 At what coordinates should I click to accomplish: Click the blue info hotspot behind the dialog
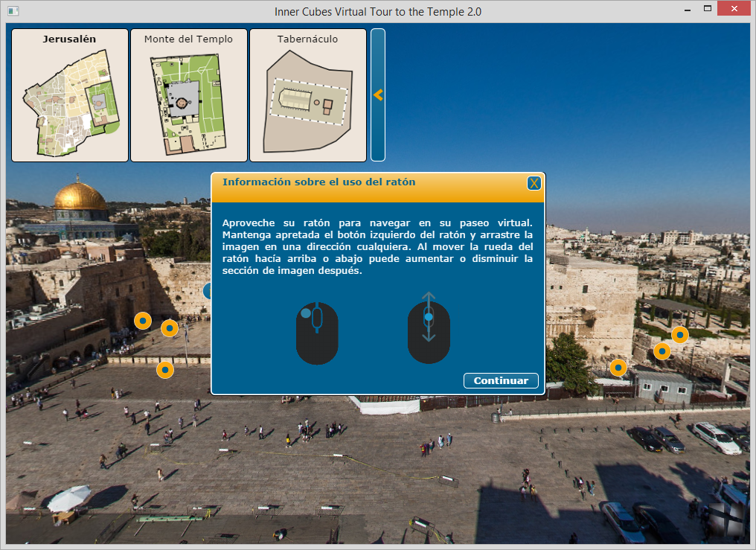coord(207,291)
